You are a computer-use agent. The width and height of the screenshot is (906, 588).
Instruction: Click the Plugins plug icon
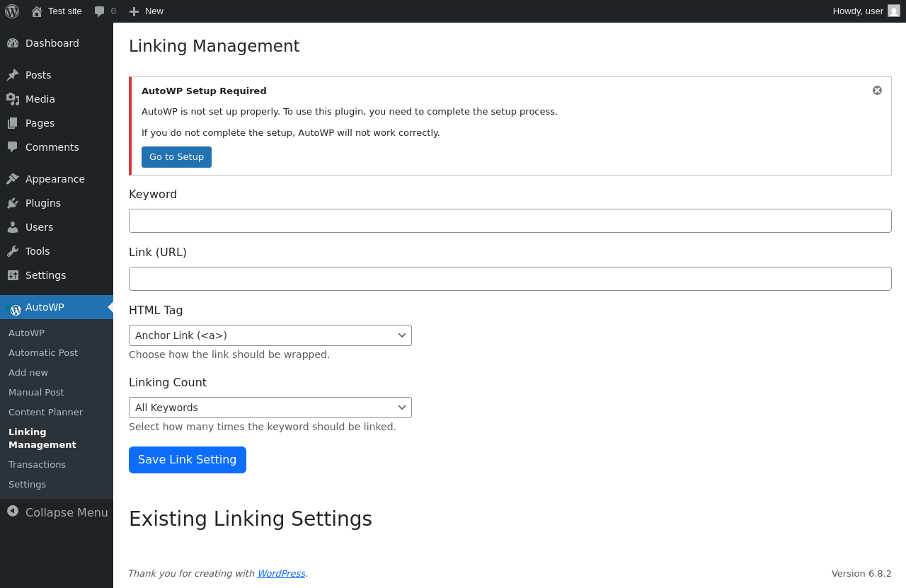point(13,203)
